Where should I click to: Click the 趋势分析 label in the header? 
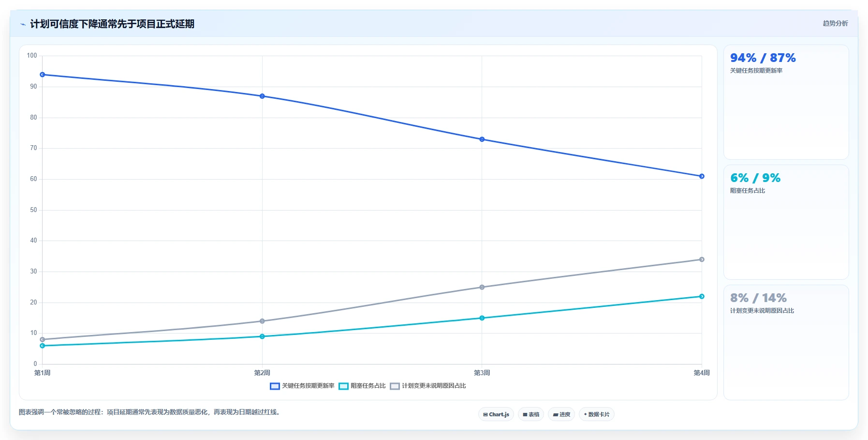(x=835, y=23)
